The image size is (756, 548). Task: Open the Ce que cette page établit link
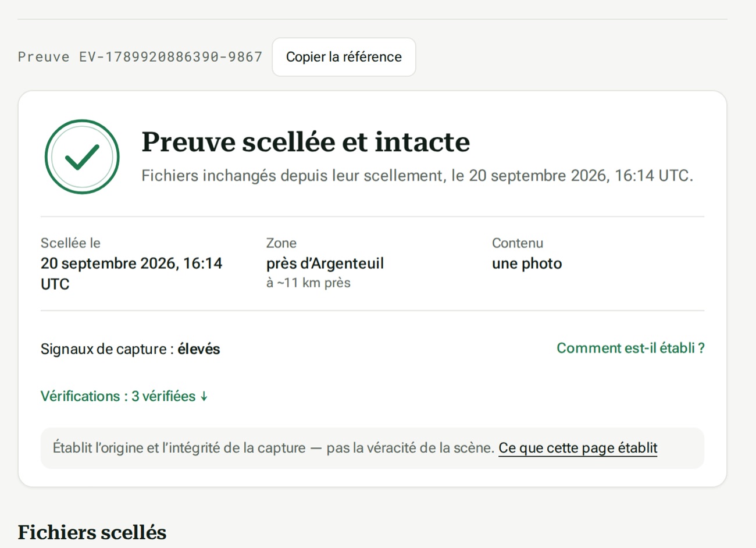[578, 448]
